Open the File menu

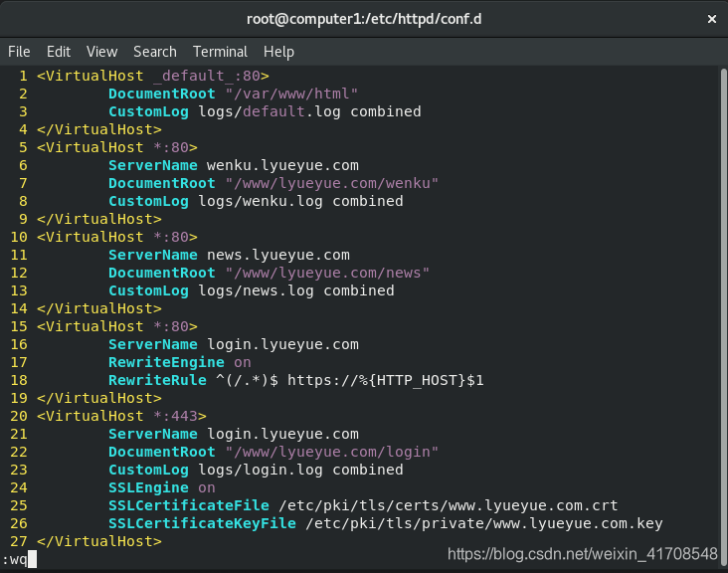coord(19,52)
